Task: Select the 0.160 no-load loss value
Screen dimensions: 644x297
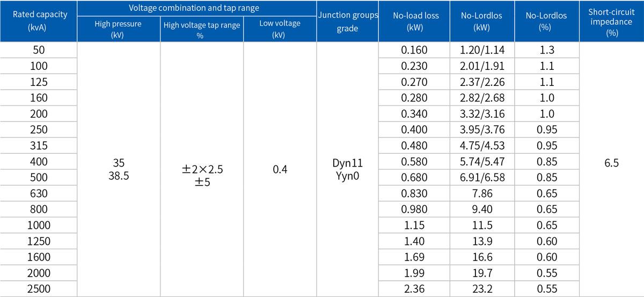Action: coord(415,50)
